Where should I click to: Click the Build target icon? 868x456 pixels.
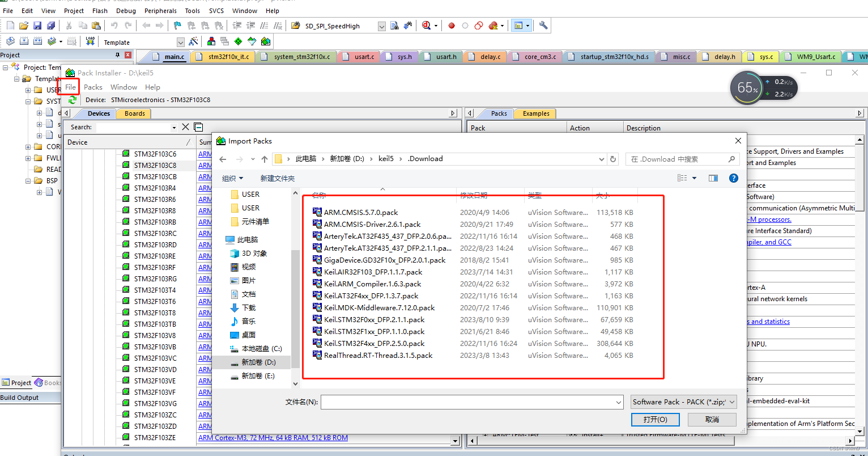pyautogui.click(x=24, y=41)
